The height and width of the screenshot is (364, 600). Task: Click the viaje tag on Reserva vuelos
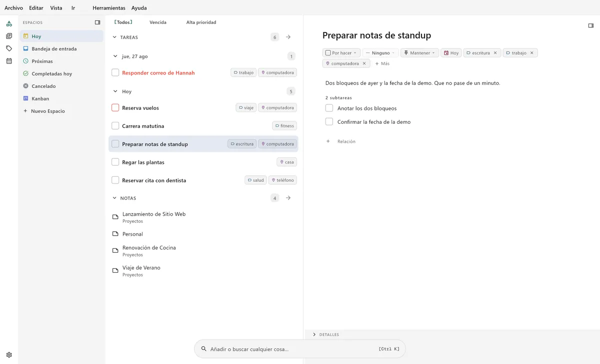(x=246, y=108)
